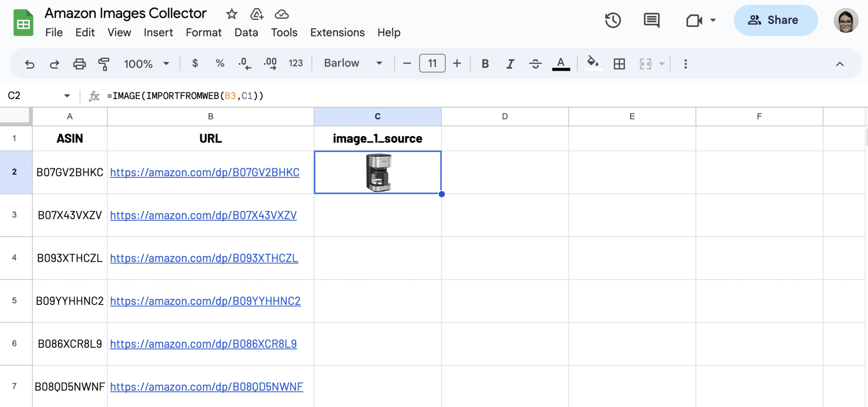
Task: Apply Format as percent
Action: click(x=220, y=64)
